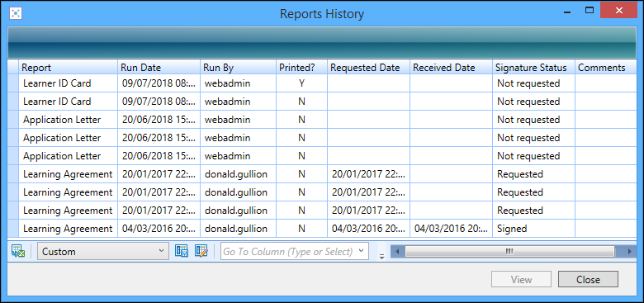Open the Custom layout dropdown

(103, 251)
